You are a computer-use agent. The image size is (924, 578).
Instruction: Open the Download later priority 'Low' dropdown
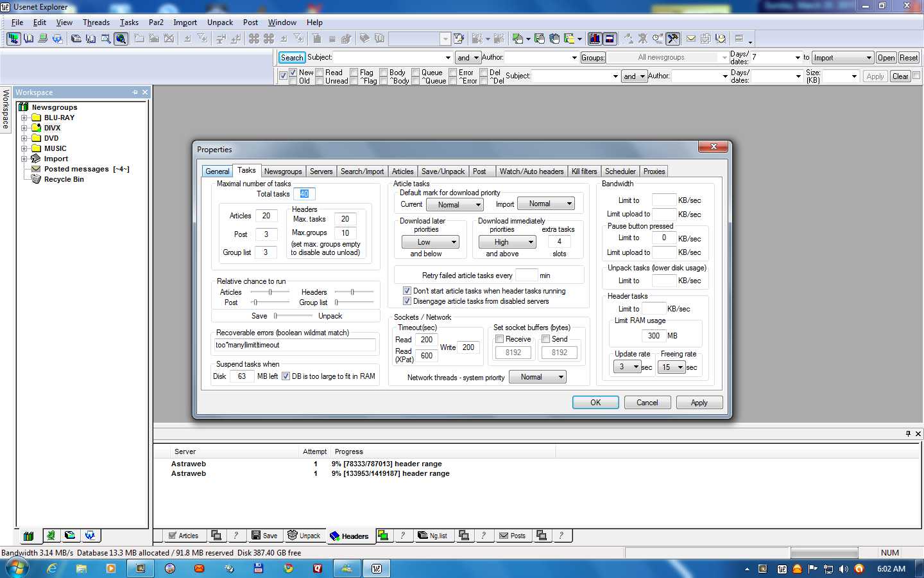pyautogui.click(x=430, y=242)
